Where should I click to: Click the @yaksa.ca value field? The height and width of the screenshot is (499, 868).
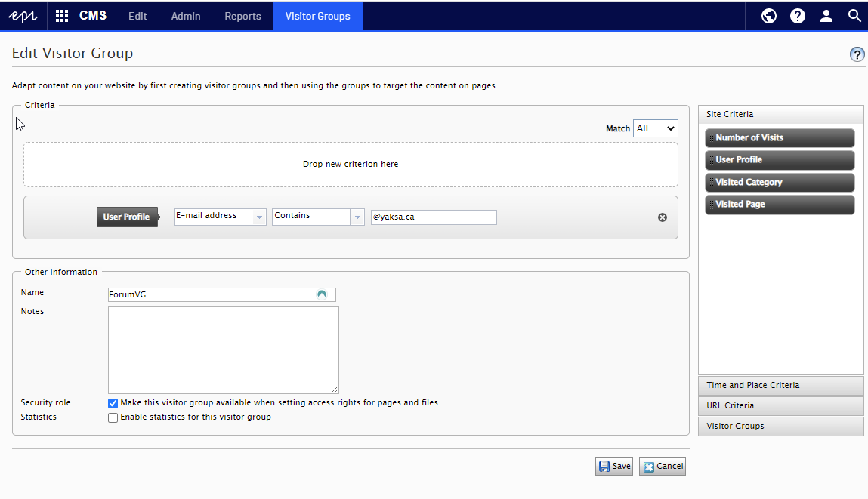coord(434,217)
